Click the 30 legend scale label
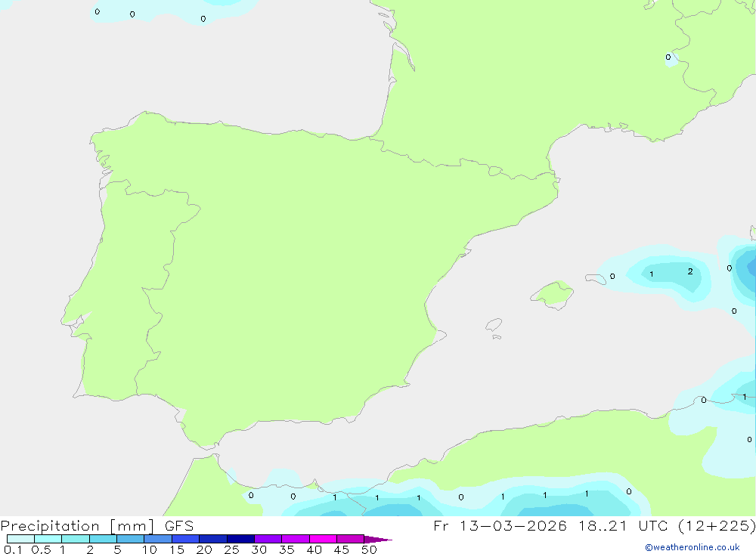This screenshot has width=756, height=554. click(x=259, y=549)
